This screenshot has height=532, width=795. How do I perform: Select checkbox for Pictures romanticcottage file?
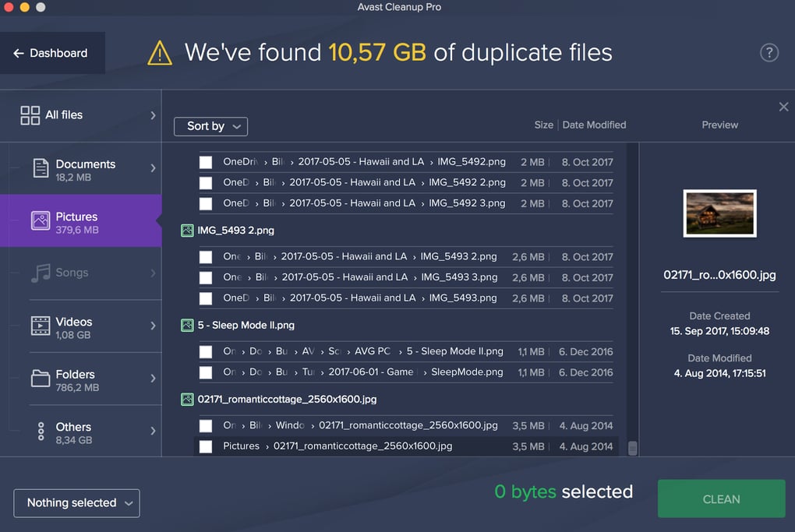[x=206, y=446]
